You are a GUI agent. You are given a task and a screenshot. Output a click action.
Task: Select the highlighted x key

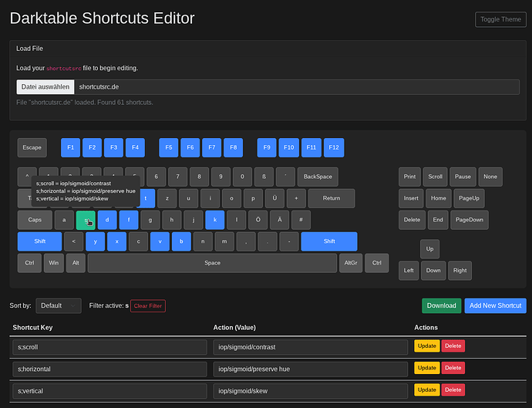116,241
